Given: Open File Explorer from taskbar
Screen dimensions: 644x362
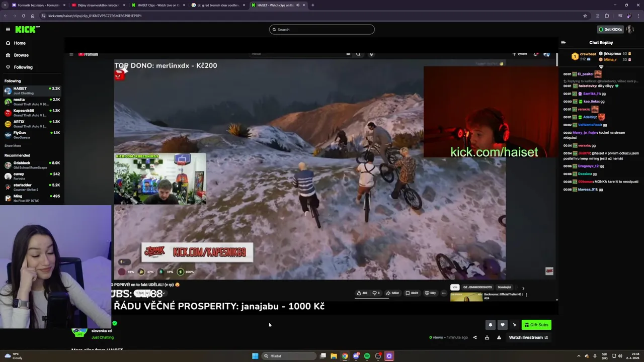Looking at the screenshot, I should (334, 356).
